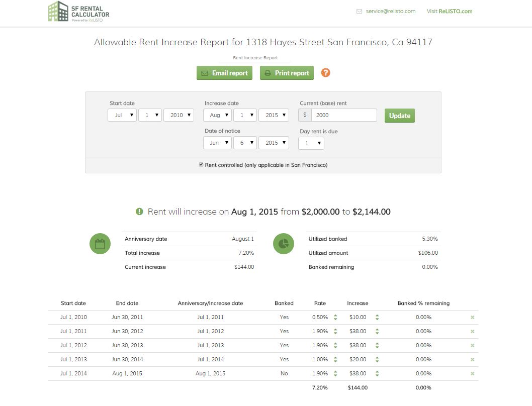
Task: Adjust rate stepper for 0.50% row
Action: pyautogui.click(x=335, y=318)
